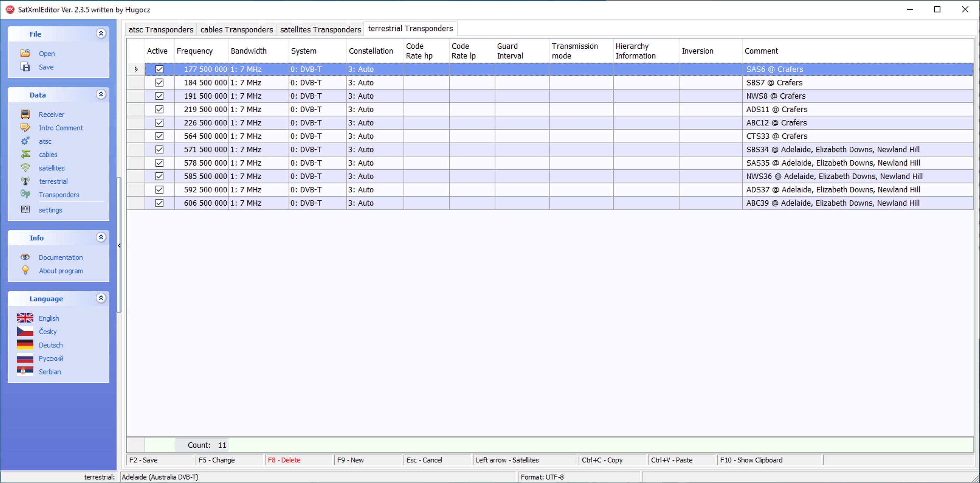980x483 pixels.
Task: Click the Russian flag icon
Action: (x=25, y=358)
